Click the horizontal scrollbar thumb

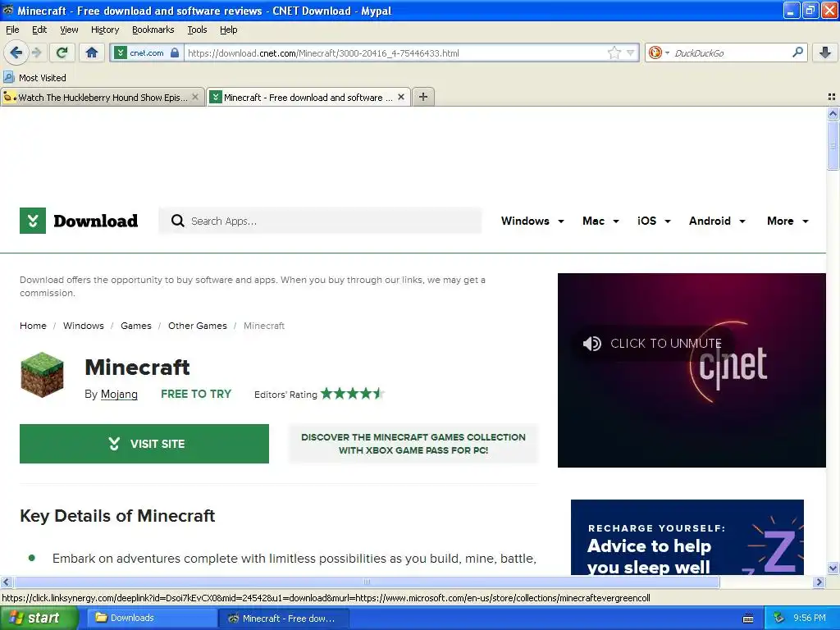pyautogui.click(x=367, y=582)
